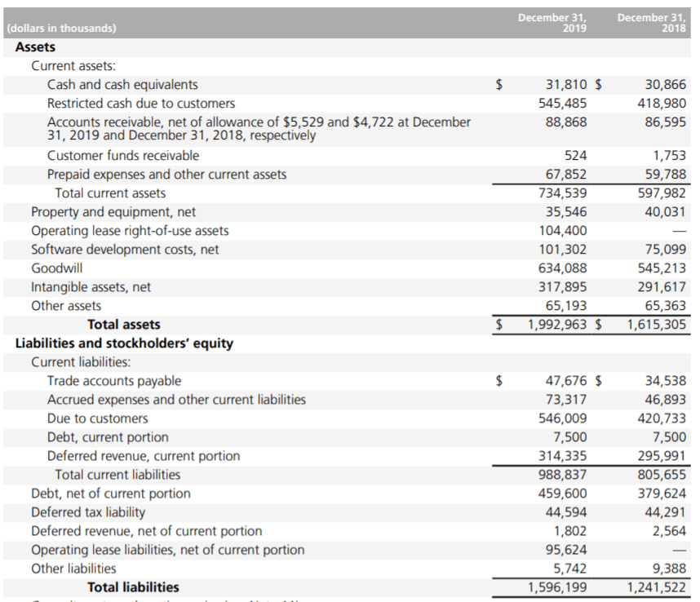Select the accounts receivable value 86,595
Screen dimensions: 700x602
pyautogui.click(x=665, y=122)
